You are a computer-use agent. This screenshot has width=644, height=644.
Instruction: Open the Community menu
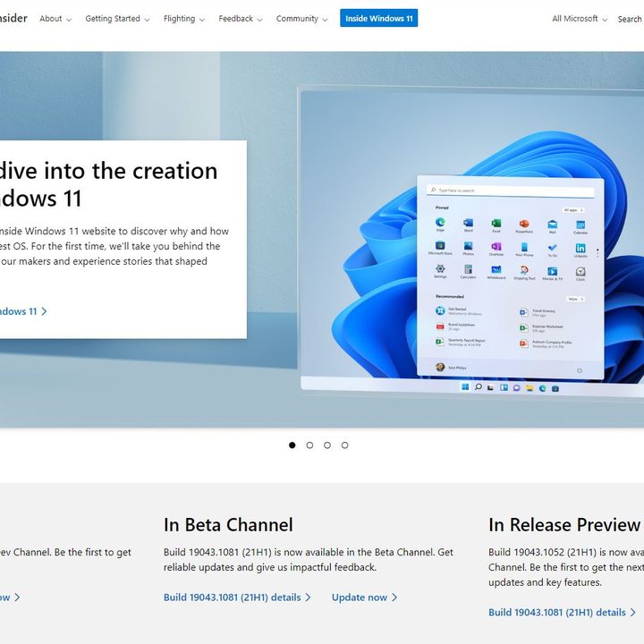click(x=301, y=19)
